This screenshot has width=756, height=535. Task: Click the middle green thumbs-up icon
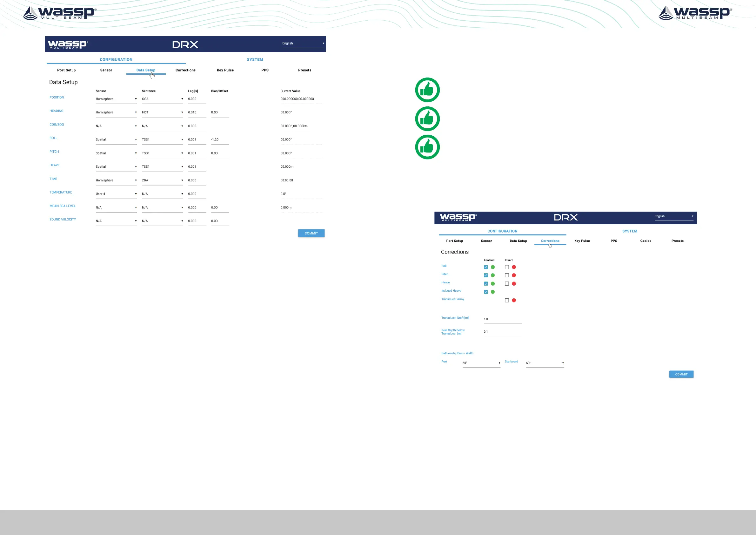427,119
